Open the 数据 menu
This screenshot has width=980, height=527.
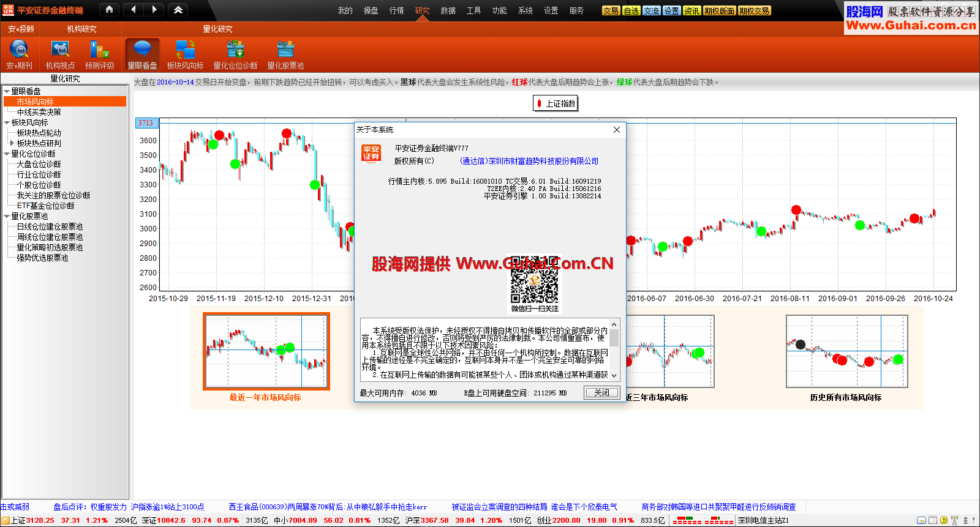[x=448, y=10]
